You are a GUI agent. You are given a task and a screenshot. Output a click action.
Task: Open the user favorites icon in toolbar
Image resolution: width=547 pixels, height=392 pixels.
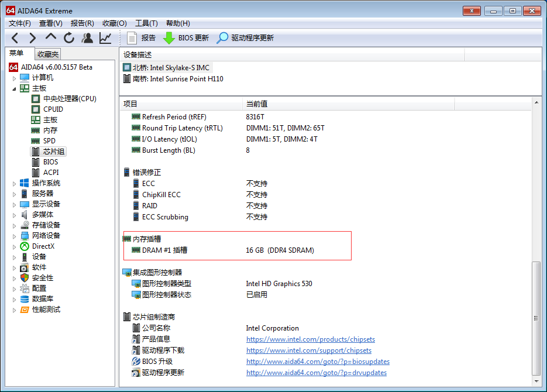[x=87, y=38]
